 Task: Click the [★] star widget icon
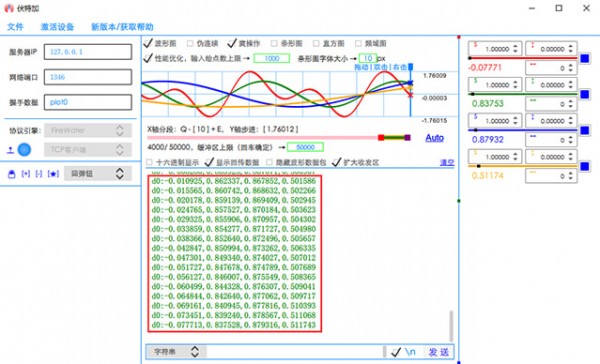pos(53,174)
